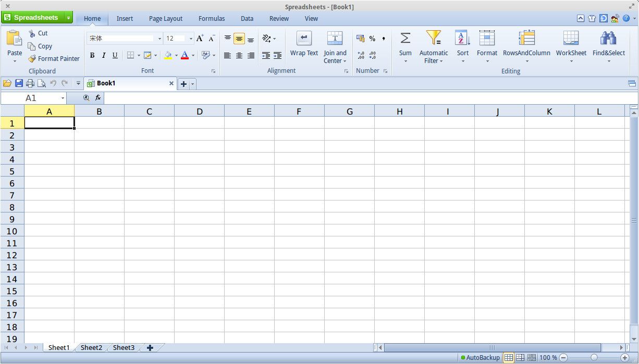Open the Format cells button

coord(487,44)
